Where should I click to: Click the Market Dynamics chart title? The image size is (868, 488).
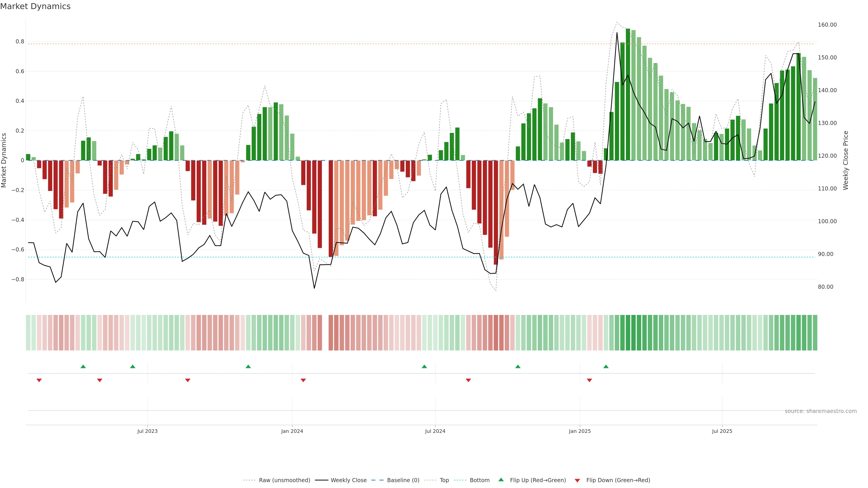(35, 6)
